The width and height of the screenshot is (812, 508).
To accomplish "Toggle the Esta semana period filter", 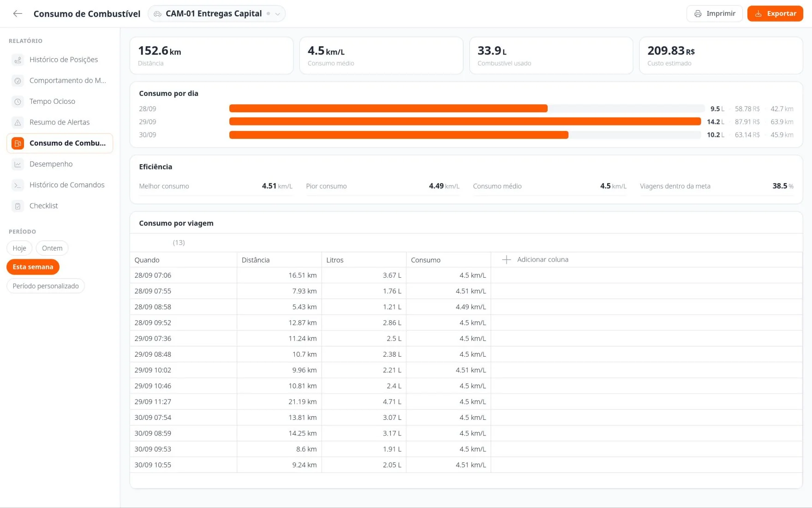I will tap(33, 267).
